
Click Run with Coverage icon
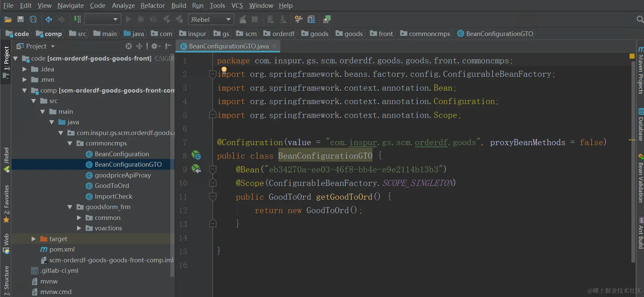point(153,20)
